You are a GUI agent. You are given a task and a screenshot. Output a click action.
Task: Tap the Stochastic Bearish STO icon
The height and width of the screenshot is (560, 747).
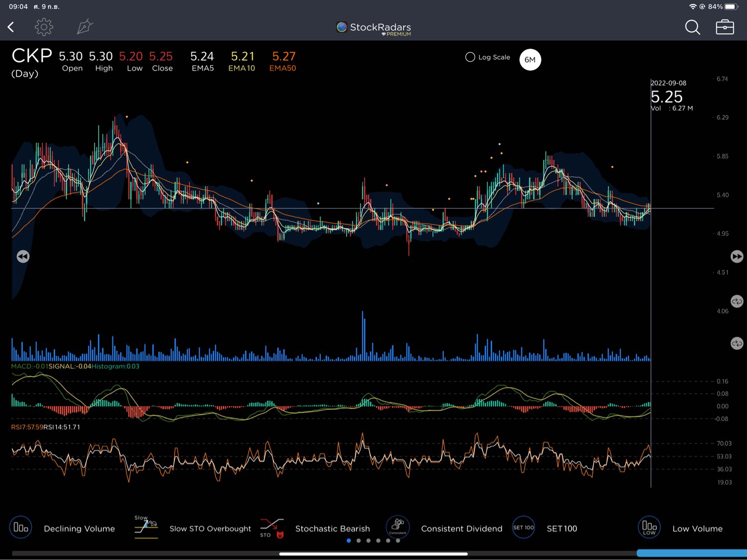coord(272,528)
